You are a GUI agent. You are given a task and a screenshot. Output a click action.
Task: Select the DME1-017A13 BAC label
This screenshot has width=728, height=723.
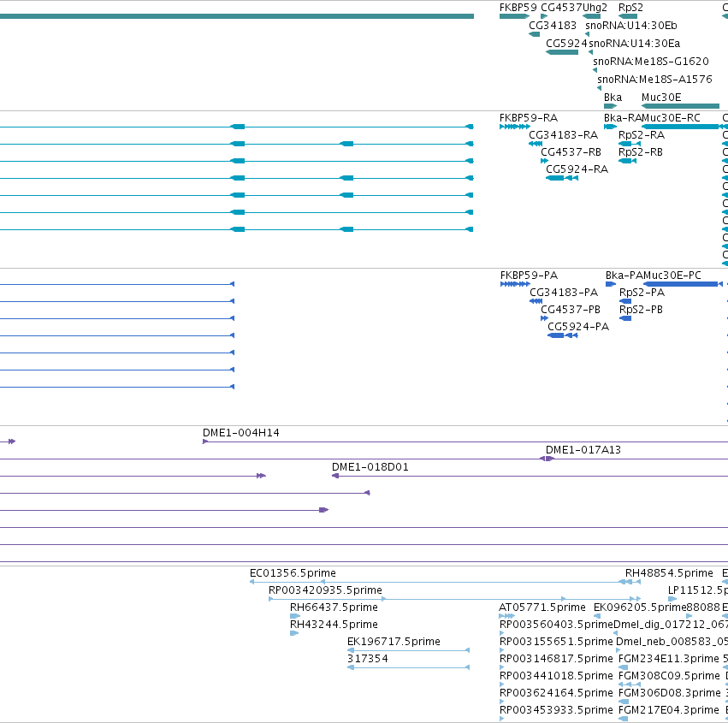tap(583, 450)
